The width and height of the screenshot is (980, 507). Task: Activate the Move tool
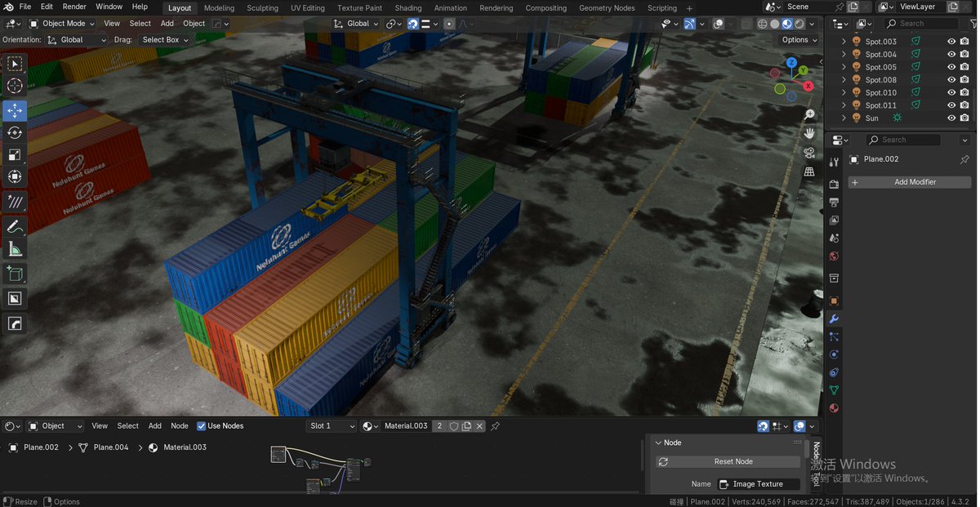[x=15, y=110]
